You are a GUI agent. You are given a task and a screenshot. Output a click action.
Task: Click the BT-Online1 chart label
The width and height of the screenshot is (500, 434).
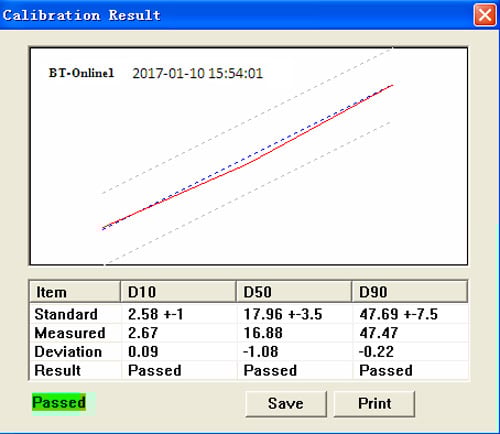[x=81, y=73]
